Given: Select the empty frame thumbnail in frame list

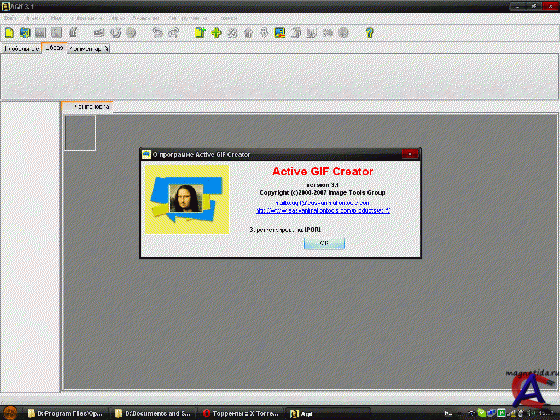Looking at the screenshot, I should click(80, 133).
